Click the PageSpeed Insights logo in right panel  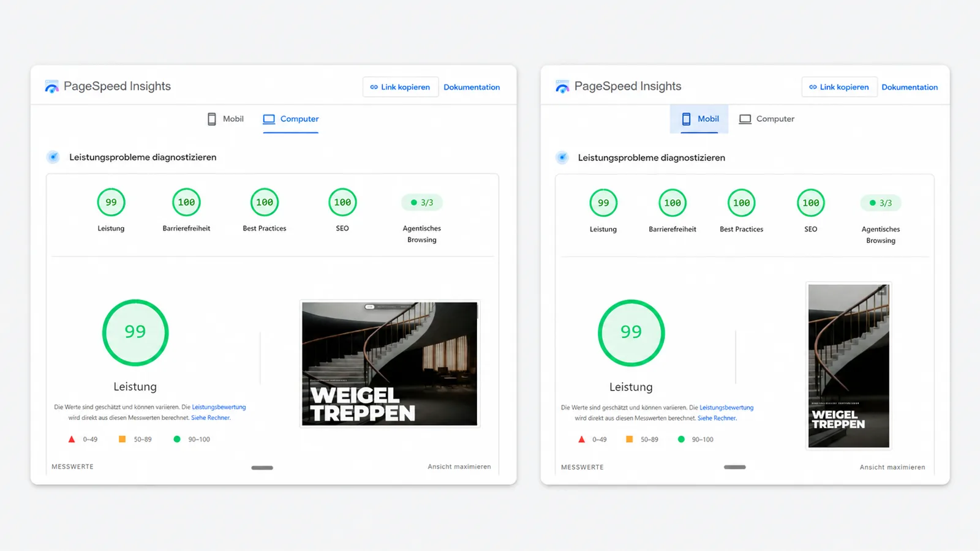point(562,86)
